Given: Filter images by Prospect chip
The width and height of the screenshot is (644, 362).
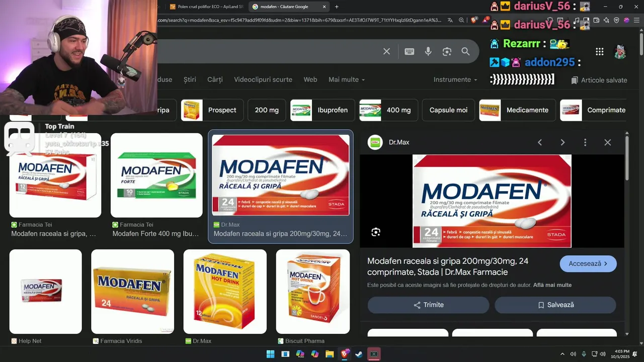Looking at the screenshot, I should [x=212, y=110].
